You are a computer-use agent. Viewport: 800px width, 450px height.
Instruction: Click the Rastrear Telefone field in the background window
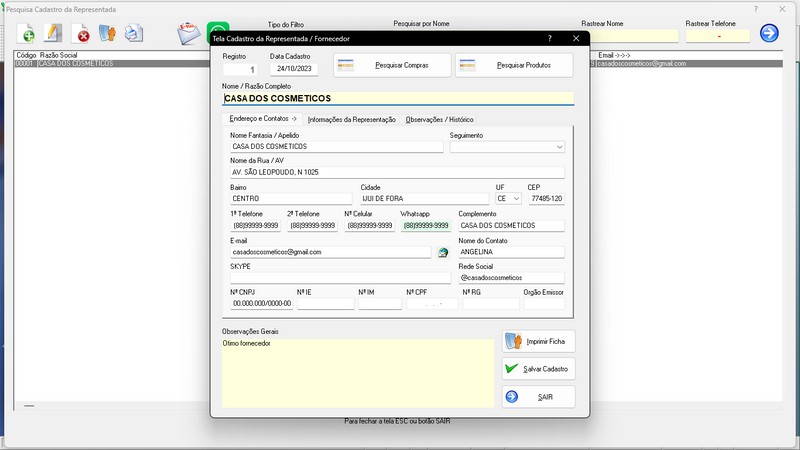coord(718,36)
